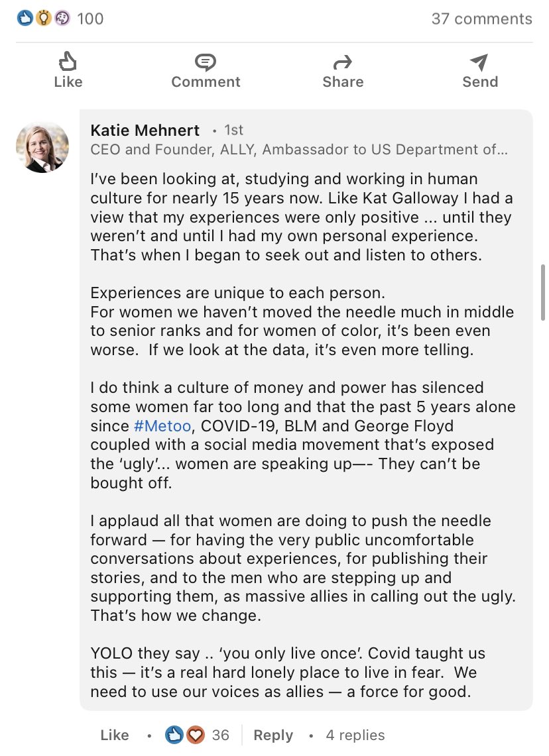The image size is (549, 756).
Task: View the 100 reactions count
Action: point(90,19)
